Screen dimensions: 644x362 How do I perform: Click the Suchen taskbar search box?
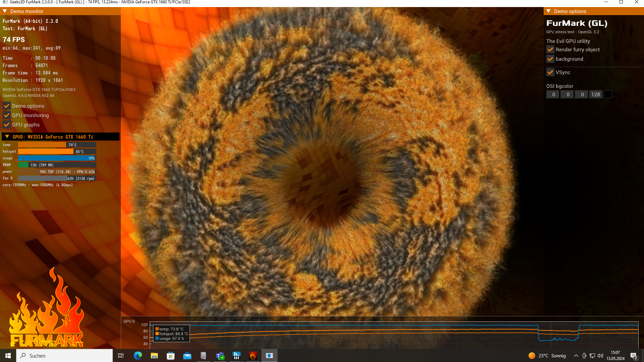click(x=64, y=356)
